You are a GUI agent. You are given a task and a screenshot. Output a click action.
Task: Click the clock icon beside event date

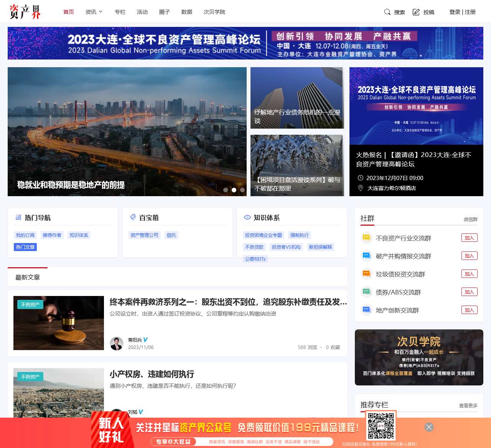coord(361,178)
